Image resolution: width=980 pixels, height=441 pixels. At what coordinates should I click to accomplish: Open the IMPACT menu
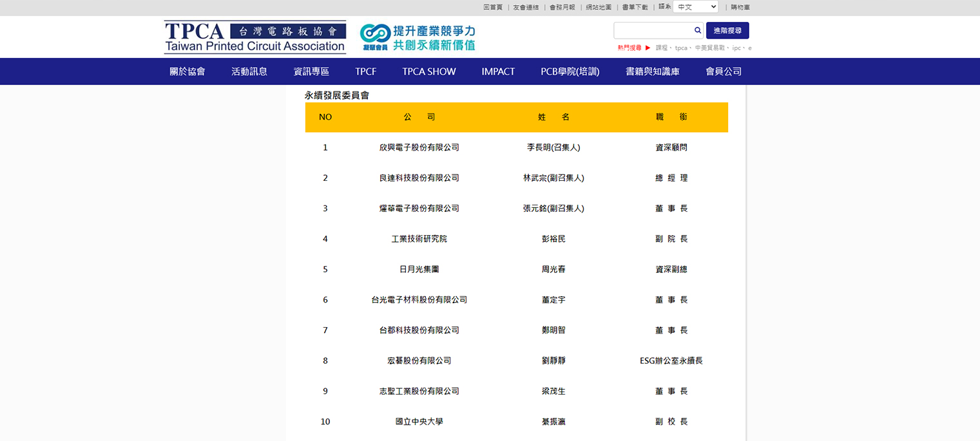tap(498, 71)
